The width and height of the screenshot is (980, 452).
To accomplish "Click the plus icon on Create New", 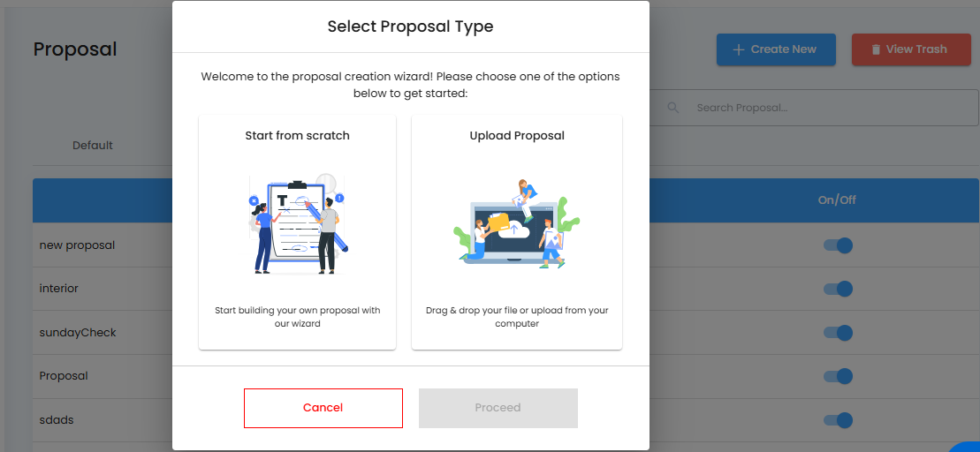I will tap(739, 49).
